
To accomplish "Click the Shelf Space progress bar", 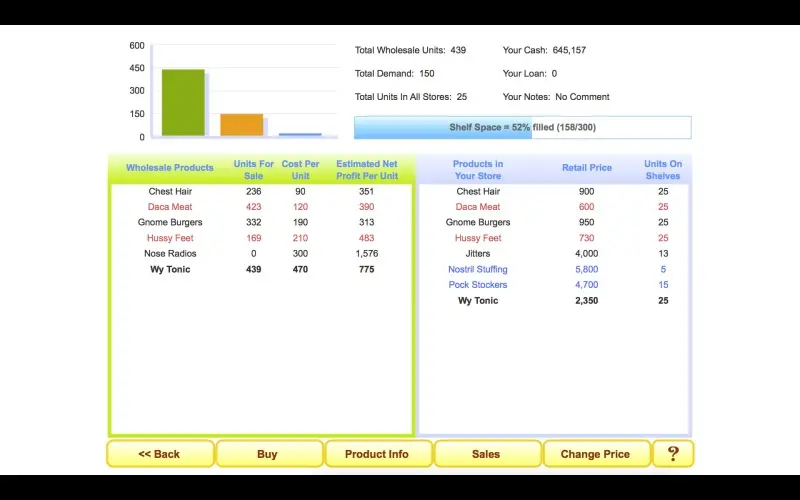I will coord(522,128).
